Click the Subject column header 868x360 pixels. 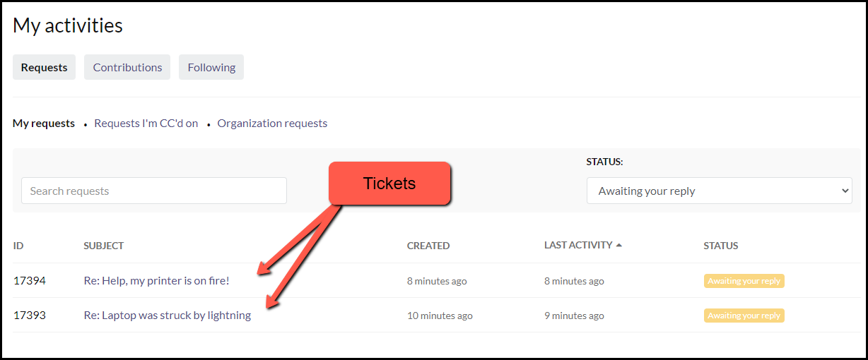pyautogui.click(x=104, y=246)
